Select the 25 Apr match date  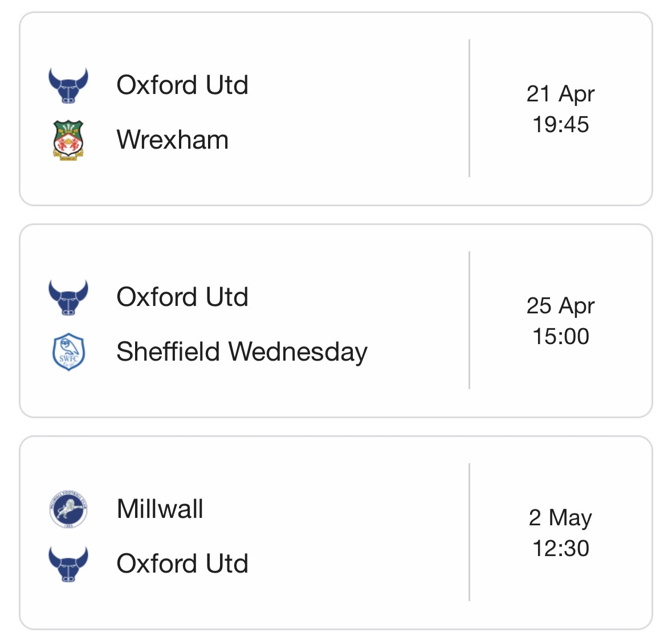(x=560, y=306)
